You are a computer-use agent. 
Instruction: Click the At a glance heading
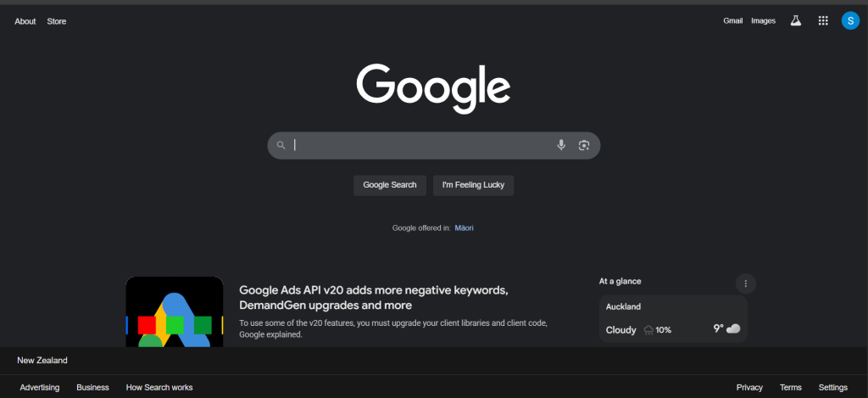620,282
